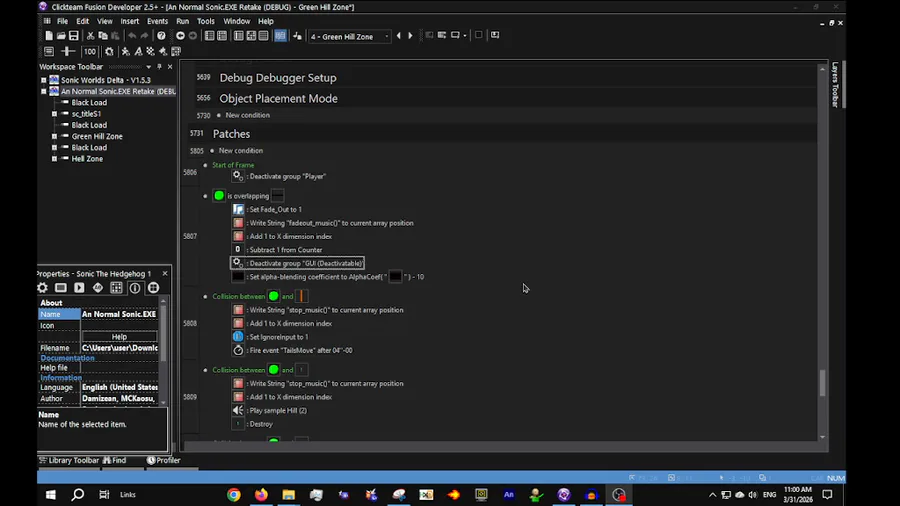900x506 pixels.
Task: Click the gear icon in events toolbar
Action: pyautogui.click(x=109, y=52)
